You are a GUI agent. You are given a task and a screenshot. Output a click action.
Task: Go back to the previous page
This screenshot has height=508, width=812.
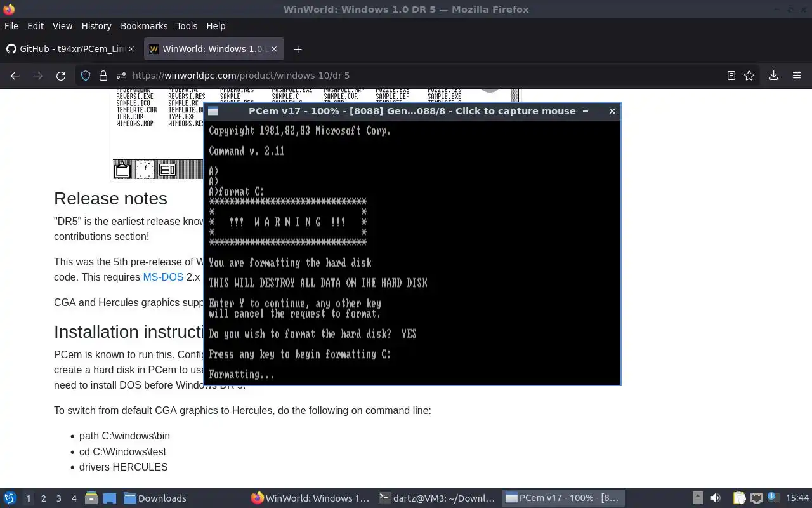coord(15,76)
